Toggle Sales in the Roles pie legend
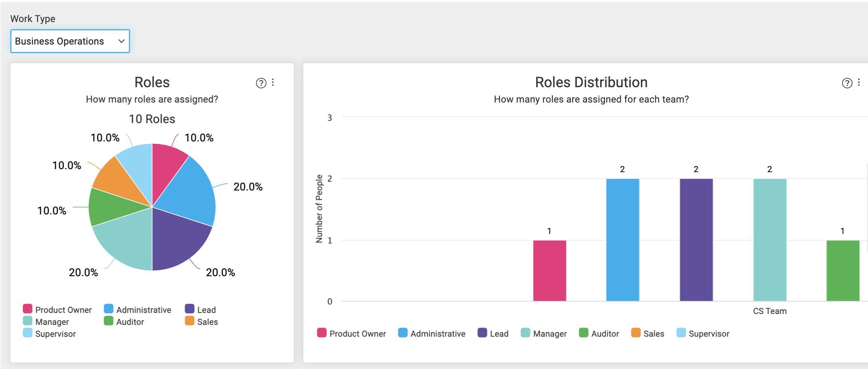This screenshot has height=369, width=868. (201, 321)
